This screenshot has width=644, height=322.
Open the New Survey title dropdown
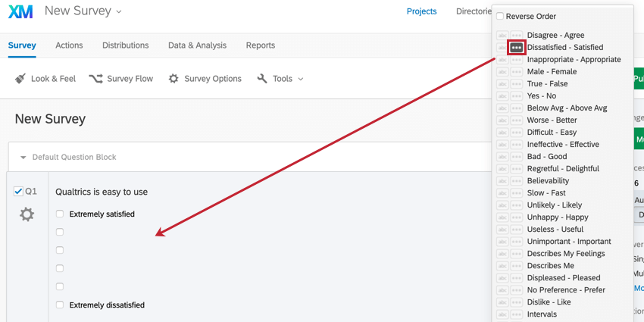pos(119,12)
